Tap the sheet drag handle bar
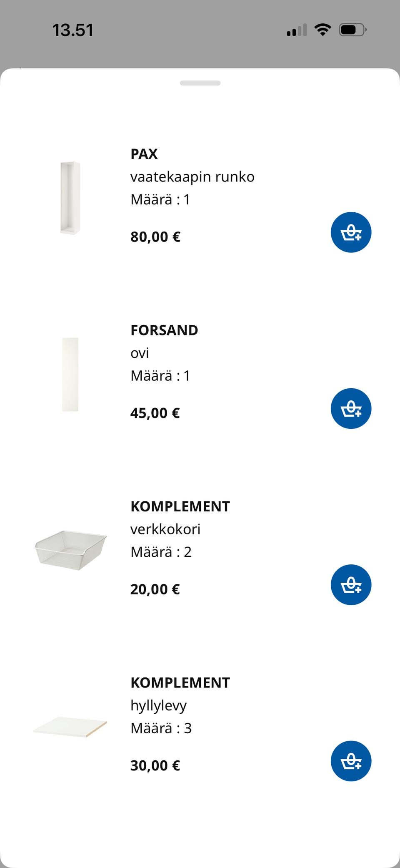This screenshot has width=400, height=868. pos(200,83)
